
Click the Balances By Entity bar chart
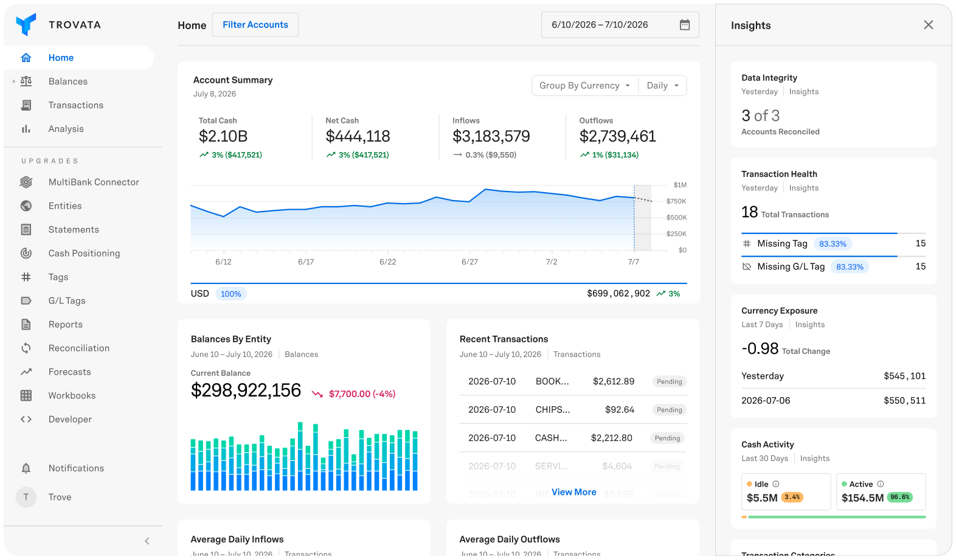(x=304, y=456)
